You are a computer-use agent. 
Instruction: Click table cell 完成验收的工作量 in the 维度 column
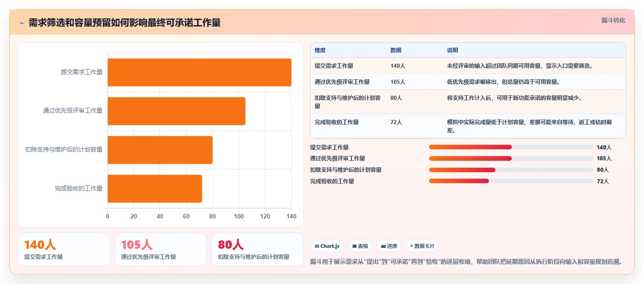point(337,122)
